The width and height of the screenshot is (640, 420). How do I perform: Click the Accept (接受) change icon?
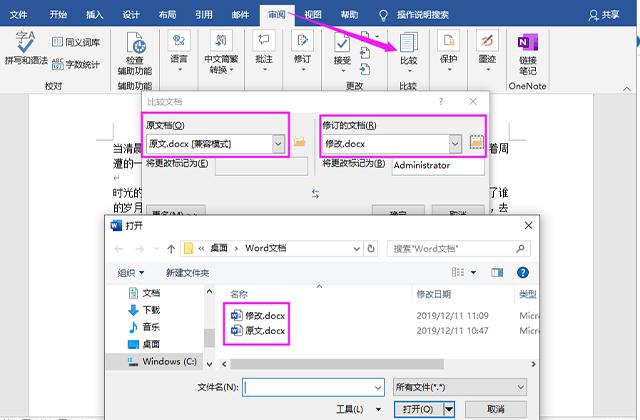342,42
